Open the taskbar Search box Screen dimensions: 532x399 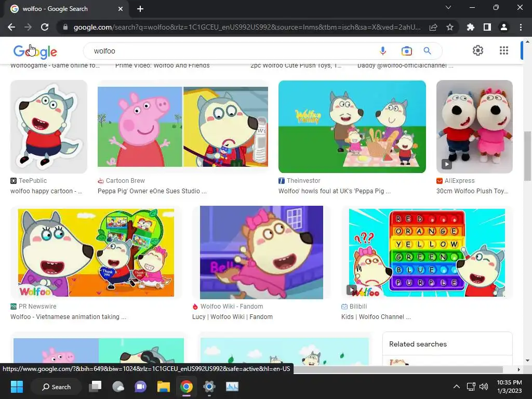click(56, 387)
